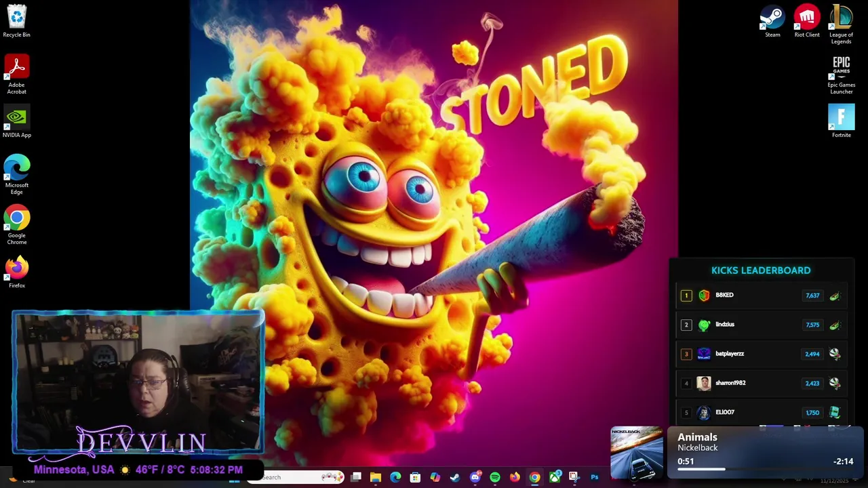The width and height of the screenshot is (868, 488).
Task: Open Spotify from the taskbar
Action: click(x=495, y=477)
